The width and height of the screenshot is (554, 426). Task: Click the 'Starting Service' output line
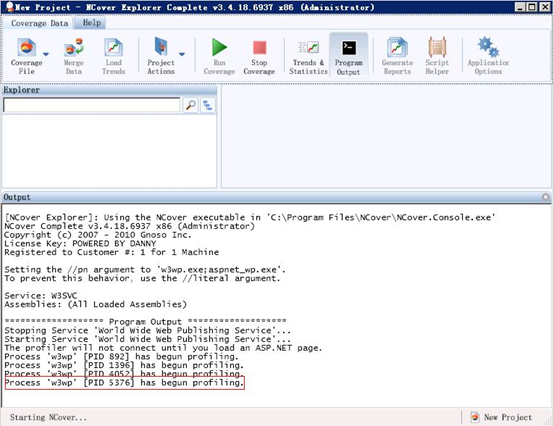pyautogui.click(x=147, y=339)
